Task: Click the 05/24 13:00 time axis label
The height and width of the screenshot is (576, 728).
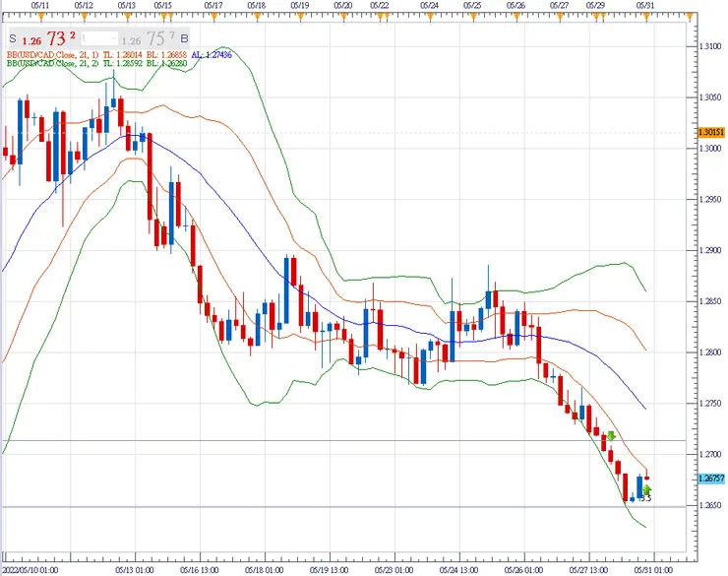Action: (x=458, y=569)
